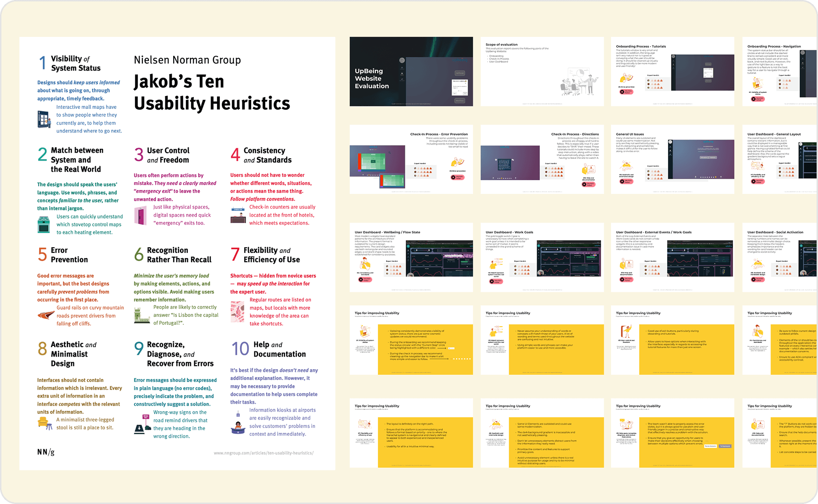
Task: Open the User Dashboard - Wellbeing / Flow State slide
Action: (x=411, y=258)
